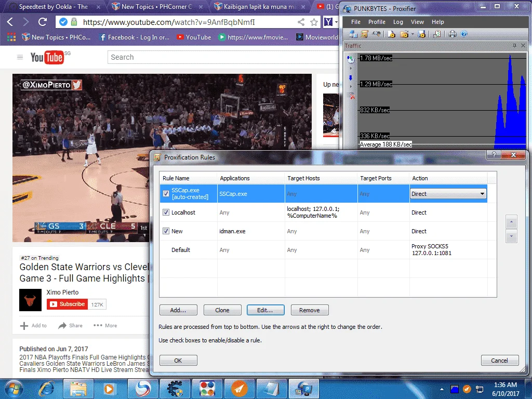Confirm rules with the OK button
This screenshot has height=399, width=532.
pos(178,361)
